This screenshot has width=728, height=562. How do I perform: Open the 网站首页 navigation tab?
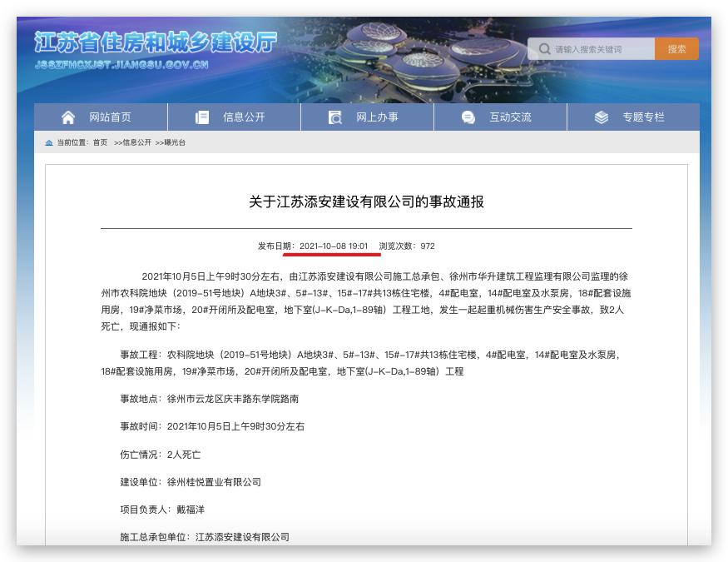(101, 117)
